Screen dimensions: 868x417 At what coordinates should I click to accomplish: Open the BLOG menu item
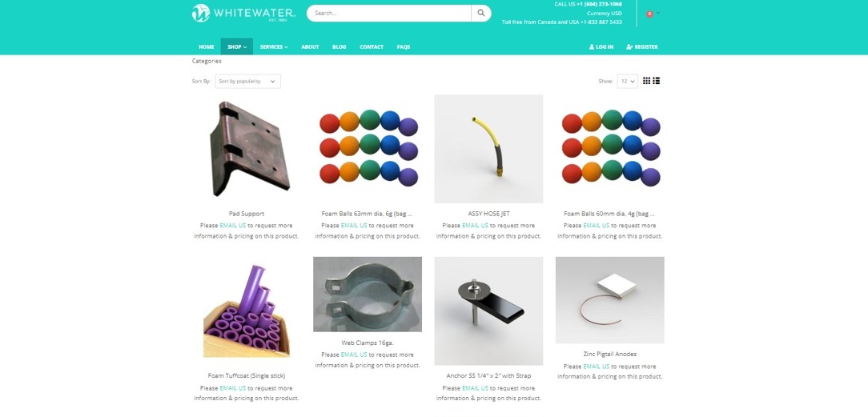pyautogui.click(x=340, y=47)
